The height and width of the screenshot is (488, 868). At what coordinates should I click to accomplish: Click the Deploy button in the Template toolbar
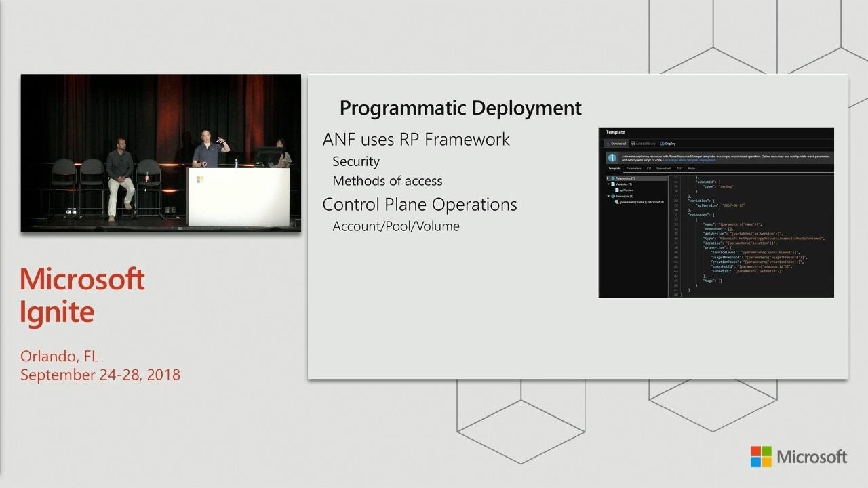tap(668, 144)
